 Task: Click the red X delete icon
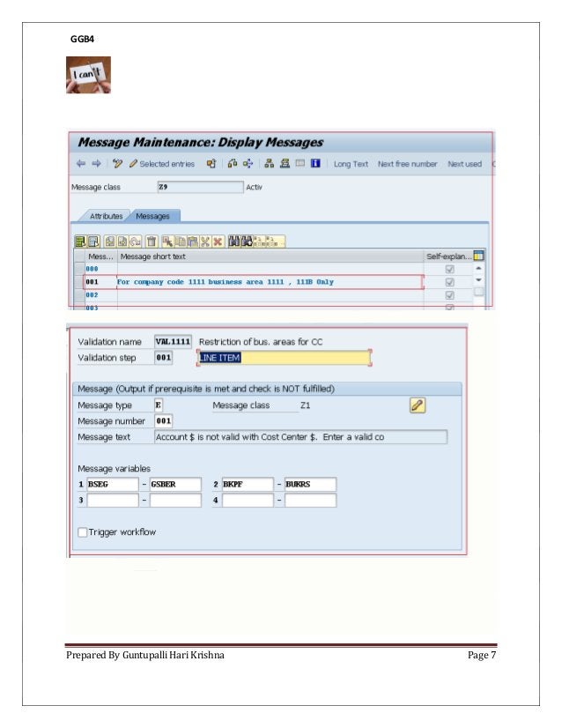[x=218, y=241]
